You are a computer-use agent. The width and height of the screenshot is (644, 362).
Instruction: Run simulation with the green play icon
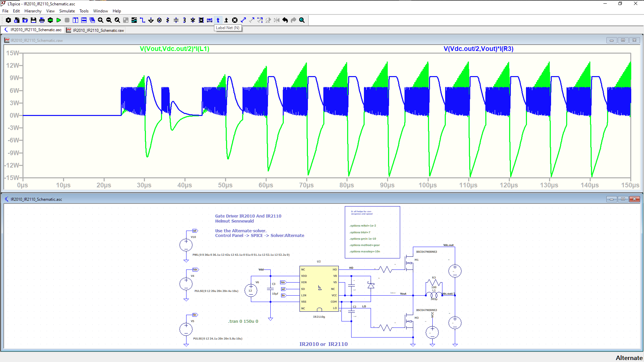pos(59,20)
